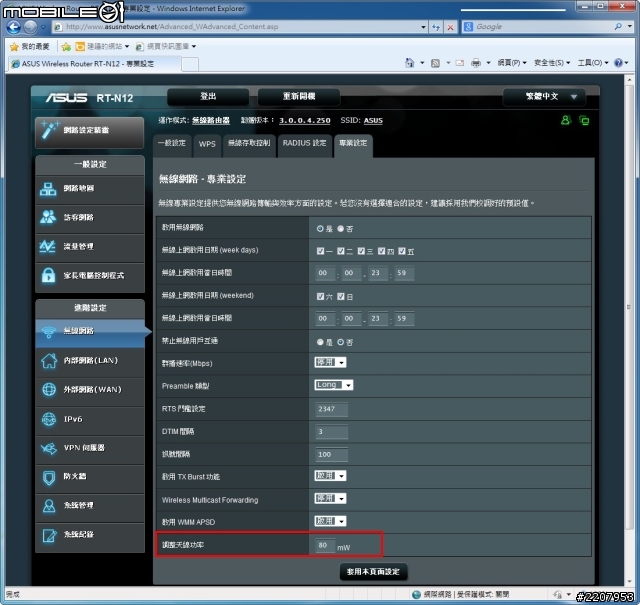This screenshot has height=605, width=640.
Task: Open firmware version 3.0.0.4.250 link
Action: pyautogui.click(x=304, y=120)
